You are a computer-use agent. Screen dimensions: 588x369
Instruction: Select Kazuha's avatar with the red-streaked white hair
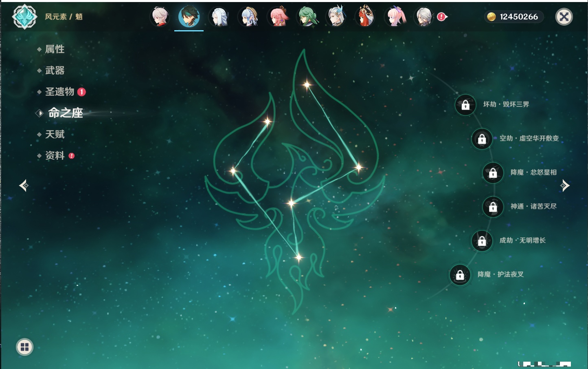click(x=160, y=17)
